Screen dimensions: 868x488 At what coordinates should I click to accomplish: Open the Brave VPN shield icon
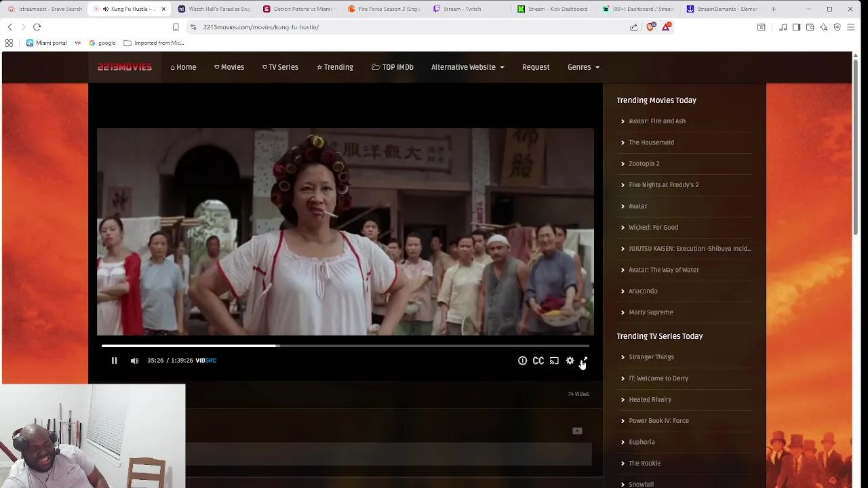pyautogui.click(x=837, y=27)
